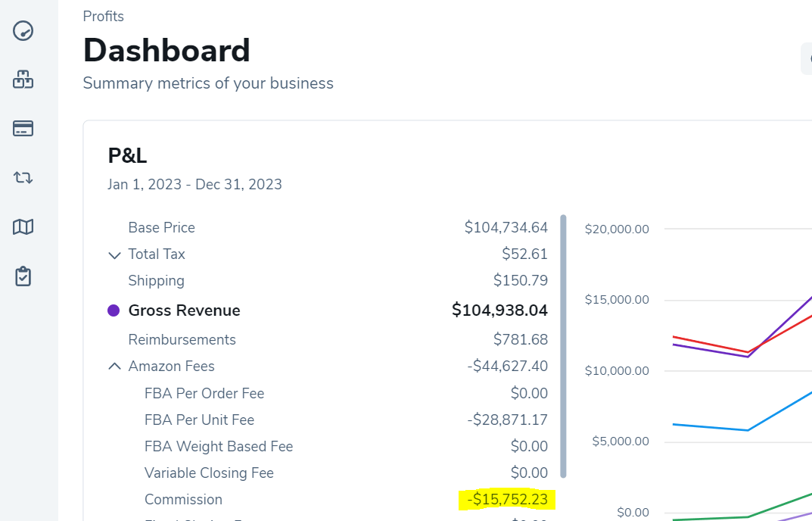The width and height of the screenshot is (812, 521).
Task: Click the highlighted Commission amount
Action: [506, 499]
